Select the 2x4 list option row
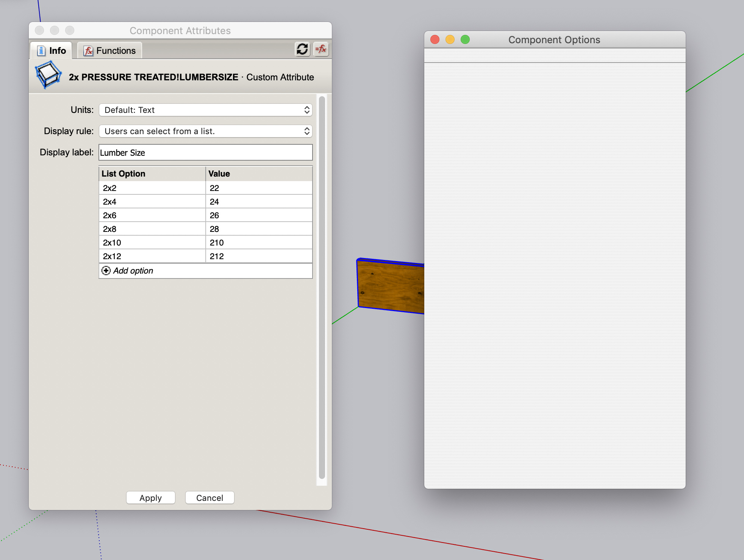 [152, 202]
